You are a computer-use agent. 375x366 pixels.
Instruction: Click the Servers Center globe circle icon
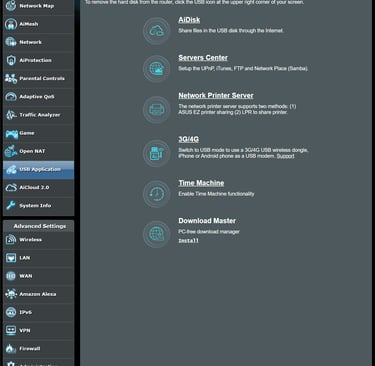[x=156, y=69]
